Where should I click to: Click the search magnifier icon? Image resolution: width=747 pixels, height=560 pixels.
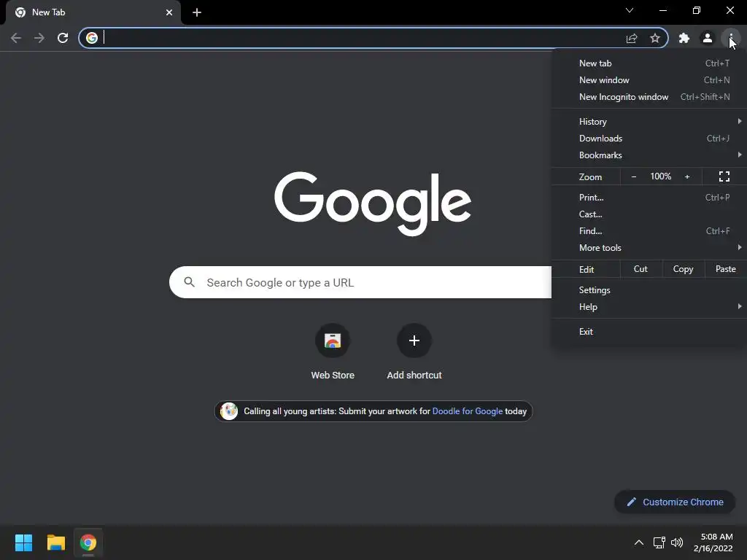(x=190, y=282)
